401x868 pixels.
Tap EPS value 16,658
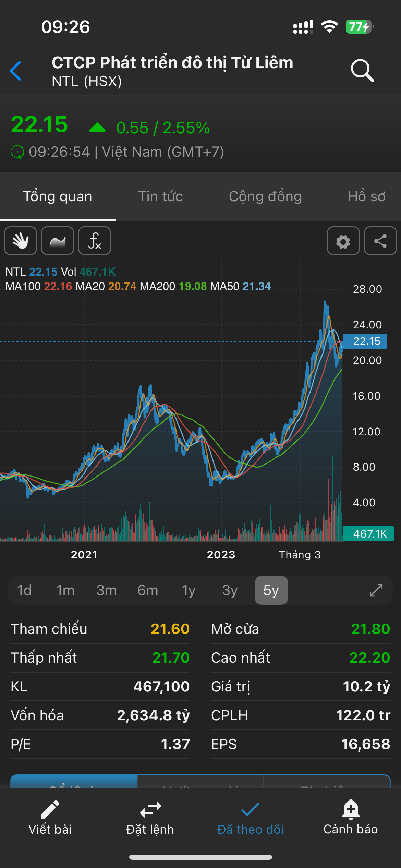pos(366,744)
